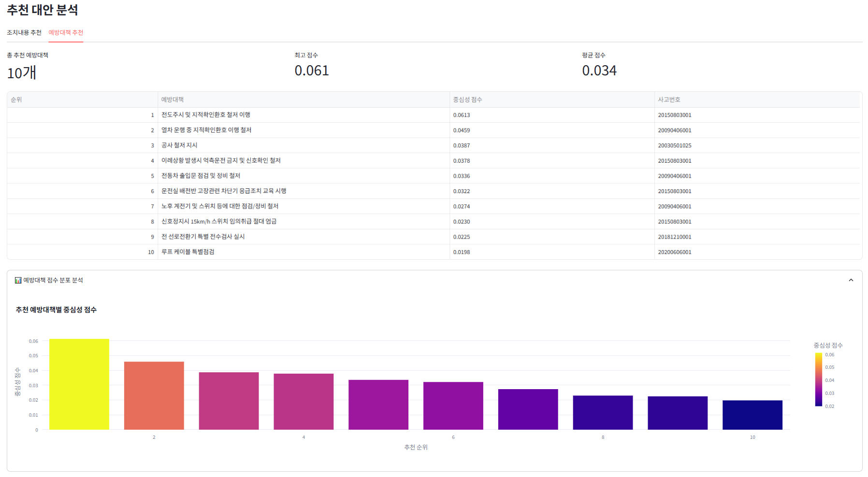Select the 루프 케이블 특별점검 row

tap(188, 252)
